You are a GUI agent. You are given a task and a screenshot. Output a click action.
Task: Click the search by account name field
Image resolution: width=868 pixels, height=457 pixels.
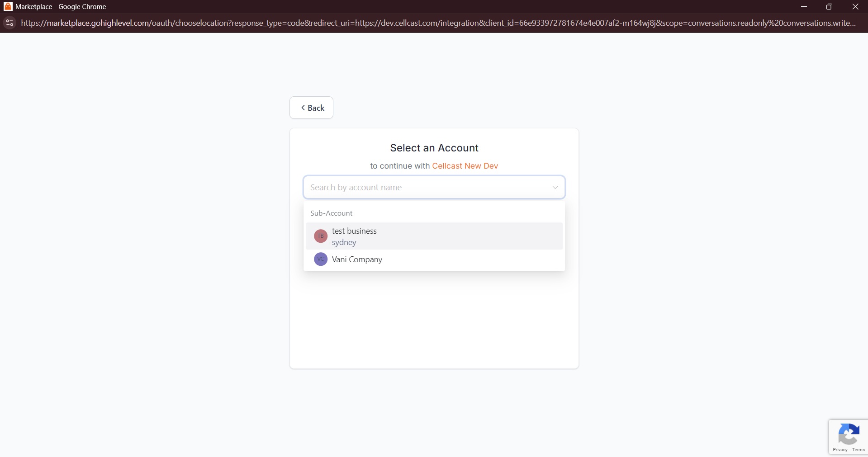coord(434,187)
